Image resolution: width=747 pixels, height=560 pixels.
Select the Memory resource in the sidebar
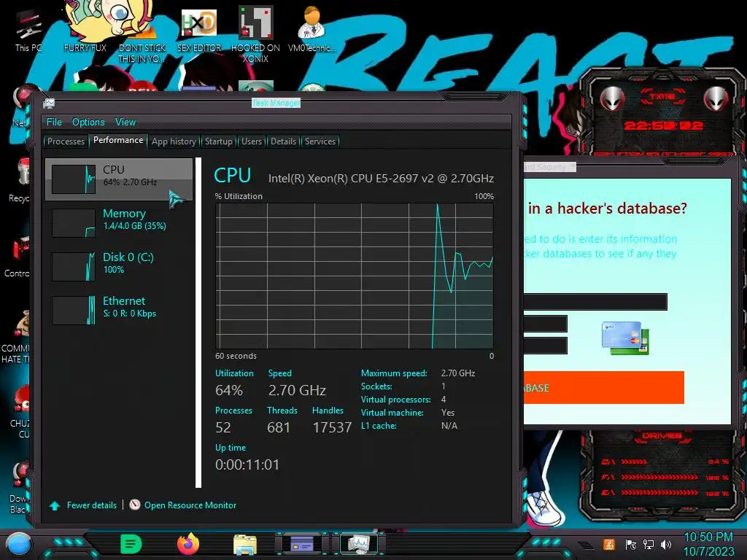coord(119,222)
